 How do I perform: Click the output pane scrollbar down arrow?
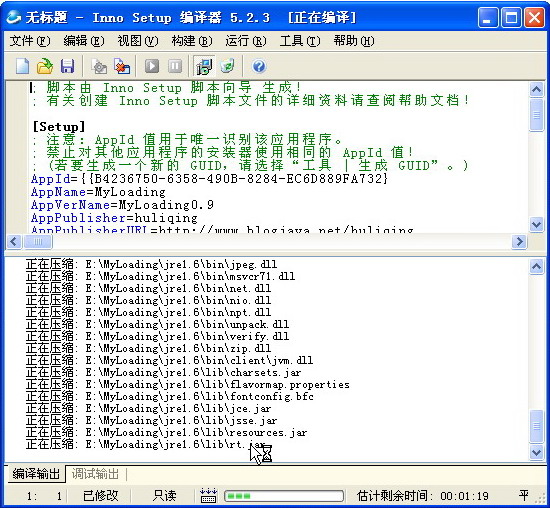tap(536, 452)
